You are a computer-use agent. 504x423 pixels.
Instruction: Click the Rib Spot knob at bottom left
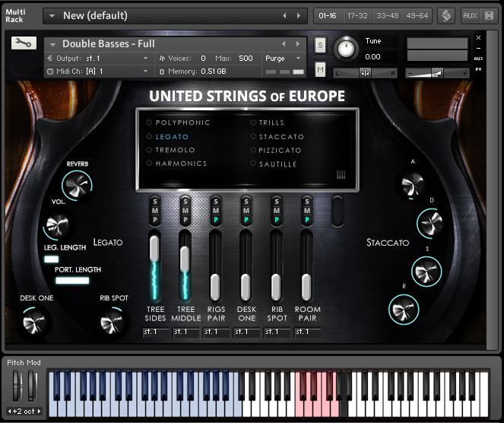point(111,323)
